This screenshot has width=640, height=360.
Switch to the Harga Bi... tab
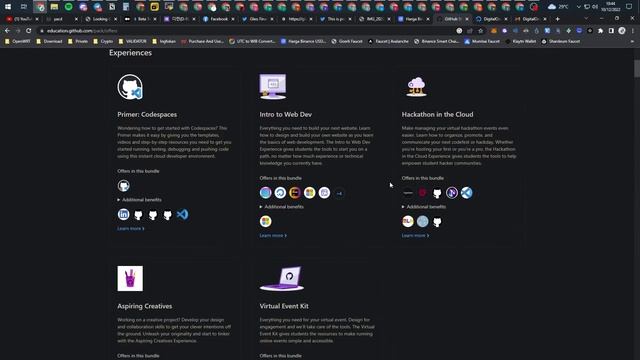[x=414, y=19]
